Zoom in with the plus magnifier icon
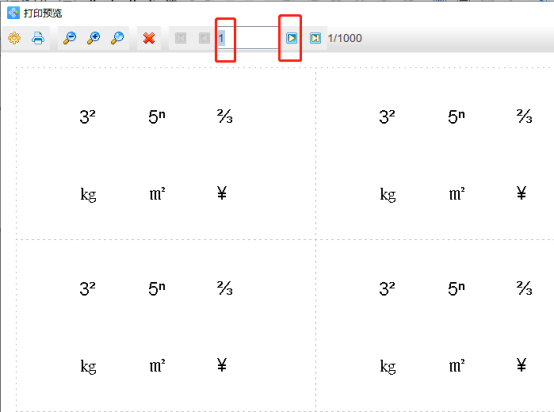The height and width of the screenshot is (412, 554). (94, 38)
